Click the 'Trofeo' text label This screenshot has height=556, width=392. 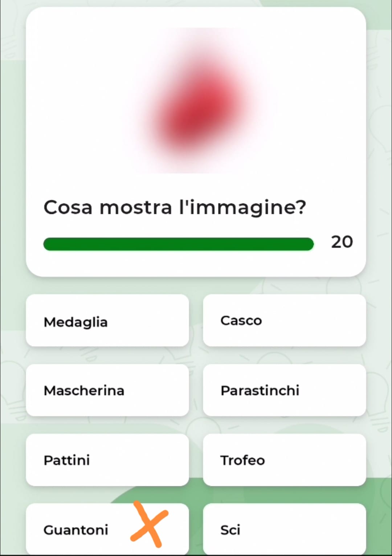coord(242,460)
